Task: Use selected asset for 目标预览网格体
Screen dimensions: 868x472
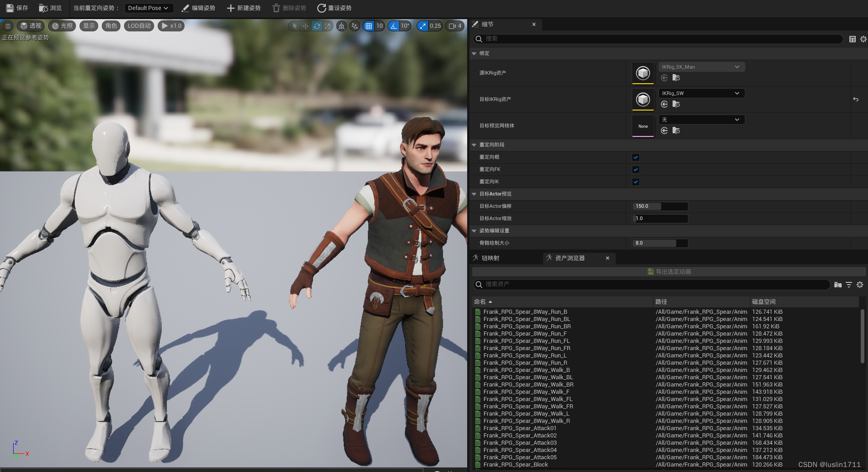Action: [664, 131]
